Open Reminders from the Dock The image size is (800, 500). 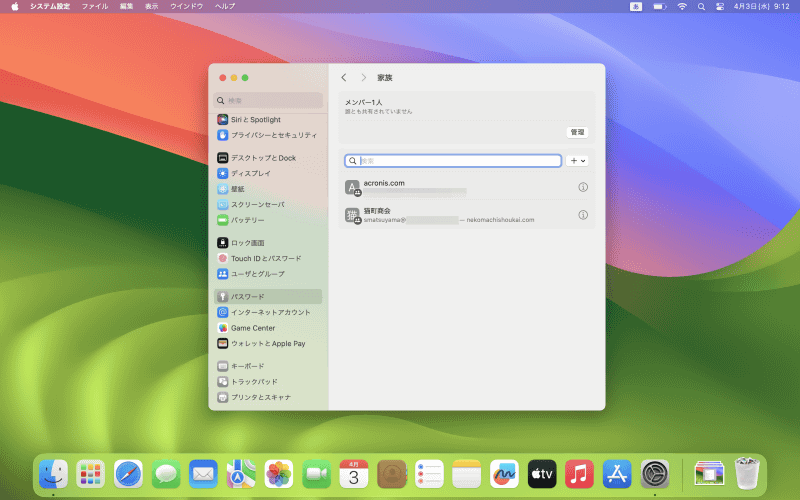429,474
